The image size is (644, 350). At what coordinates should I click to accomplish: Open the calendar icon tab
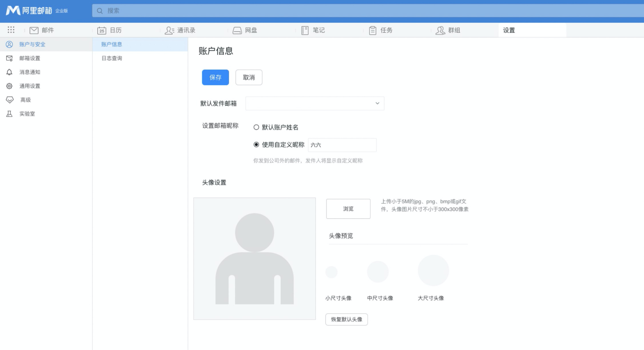tap(102, 30)
